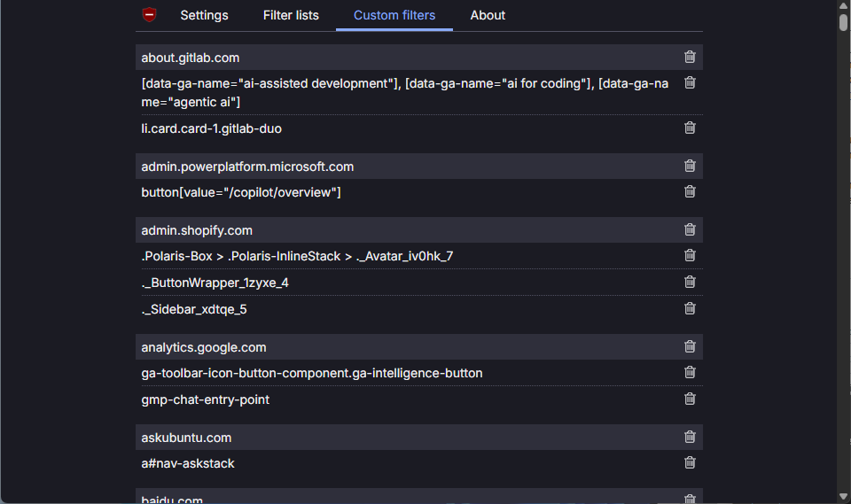Select the Custom filters tab
Screen dimensions: 851x504
(x=394, y=15)
